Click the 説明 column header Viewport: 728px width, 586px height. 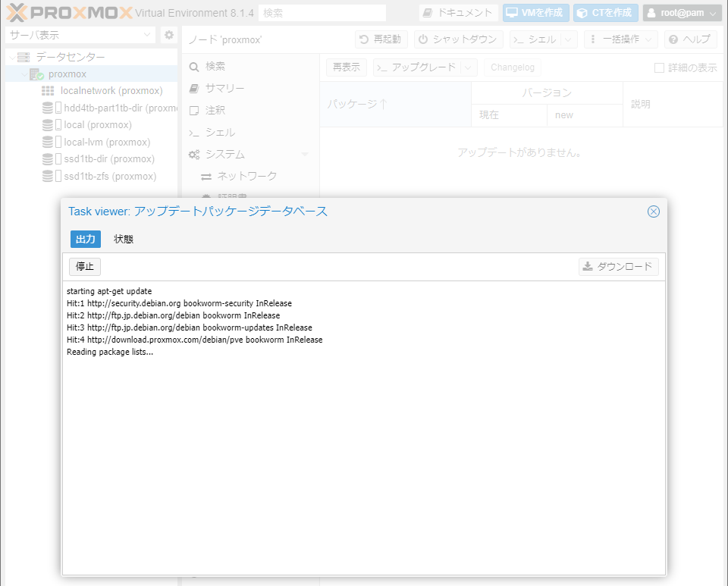[673, 104]
